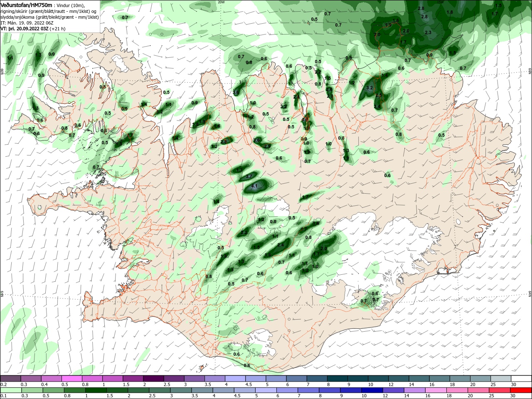Screen dimensions: 532x399
Task: Click the 15W longitude label
Action: click(440, 2)
